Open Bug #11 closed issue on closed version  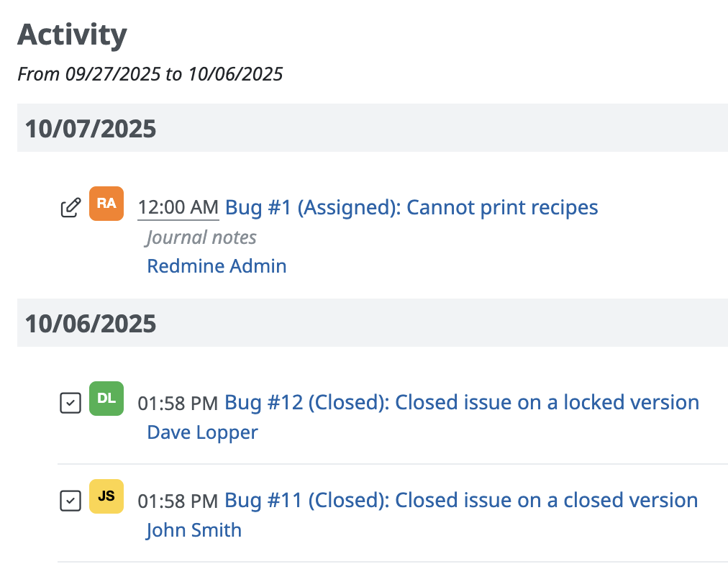click(461, 500)
